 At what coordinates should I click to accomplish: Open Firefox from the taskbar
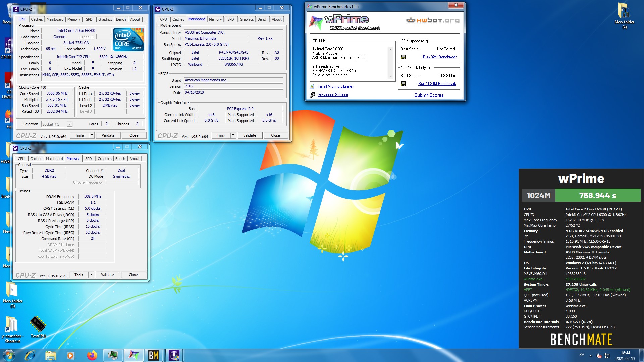point(92,355)
